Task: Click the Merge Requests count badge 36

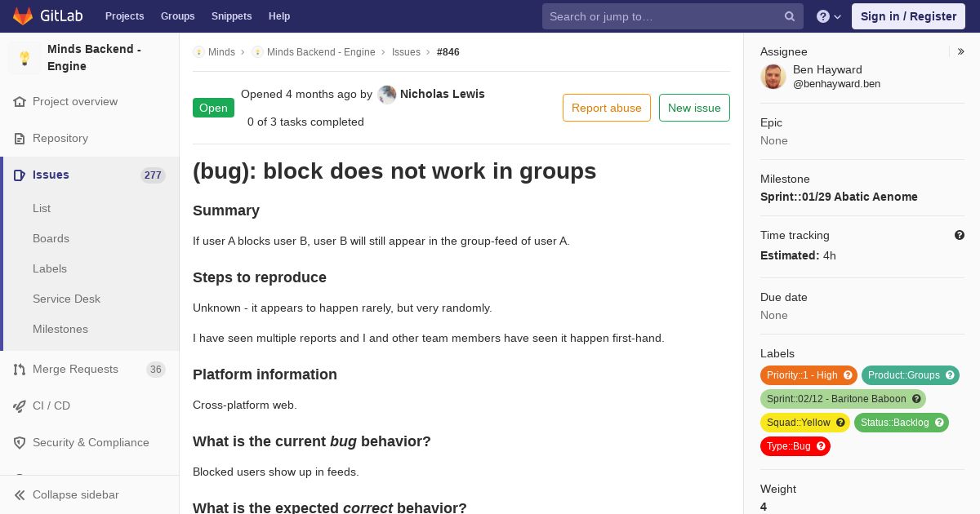Action: pyautogui.click(x=155, y=370)
